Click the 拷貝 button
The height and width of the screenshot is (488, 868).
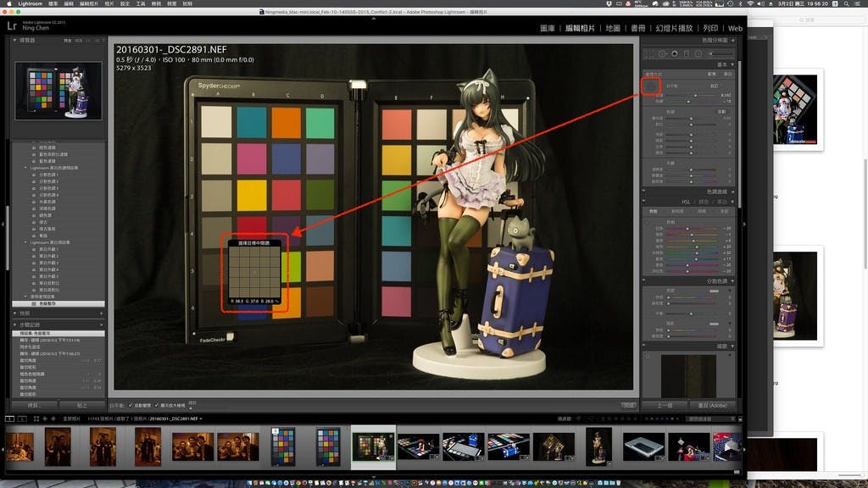tap(34, 406)
